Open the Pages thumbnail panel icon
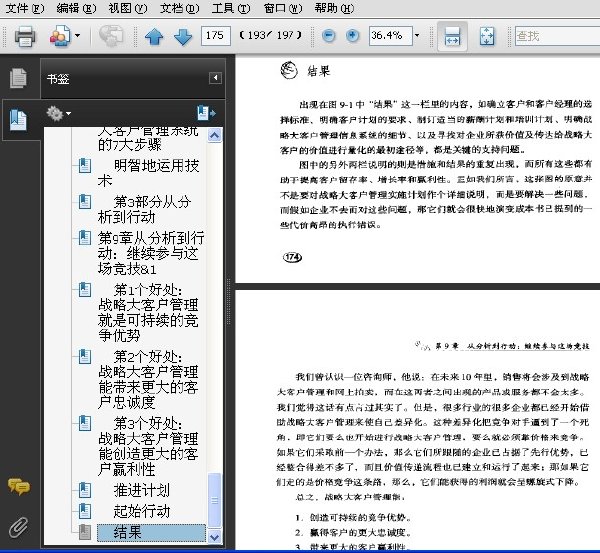 tap(18, 78)
